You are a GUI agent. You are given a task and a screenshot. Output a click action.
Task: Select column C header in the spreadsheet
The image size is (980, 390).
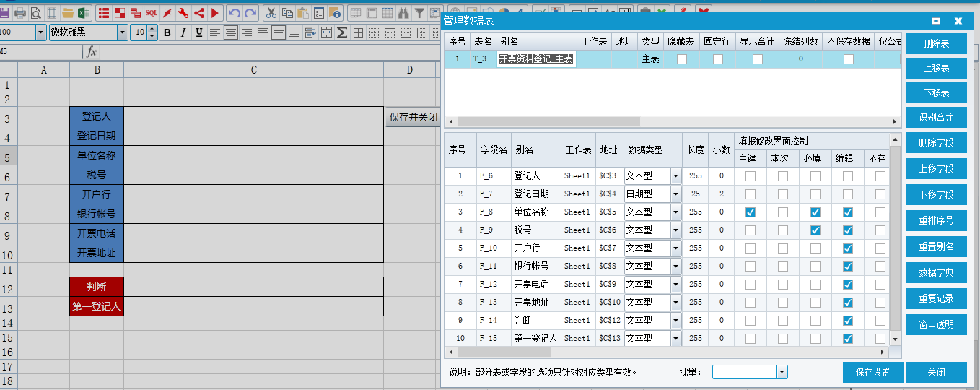coord(253,69)
